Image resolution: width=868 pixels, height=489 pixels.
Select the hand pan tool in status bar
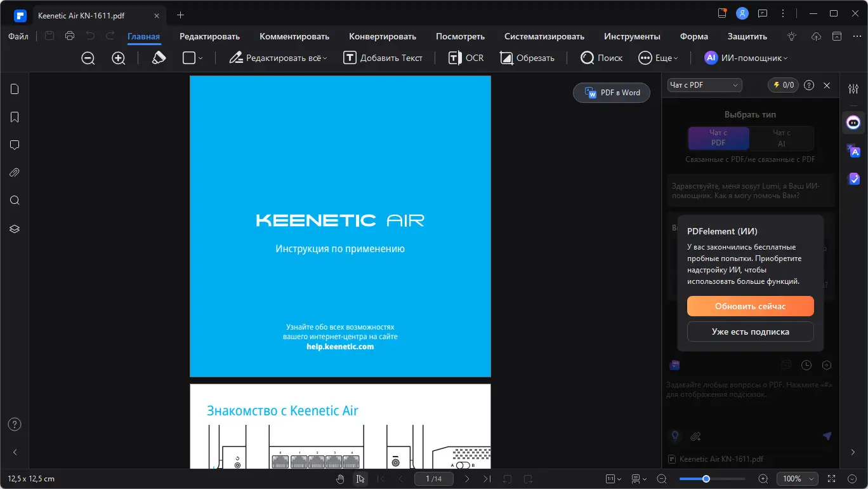coord(340,479)
